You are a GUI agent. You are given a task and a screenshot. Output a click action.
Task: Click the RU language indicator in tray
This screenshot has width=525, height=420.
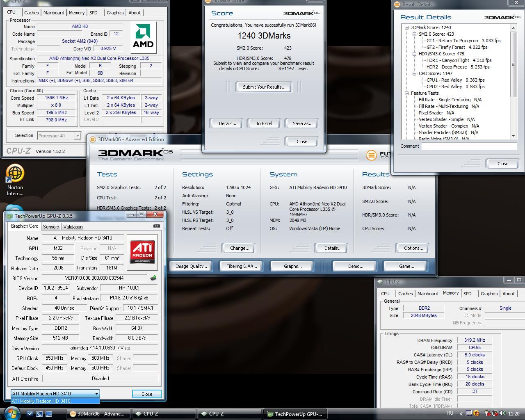click(x=450, y=413)
